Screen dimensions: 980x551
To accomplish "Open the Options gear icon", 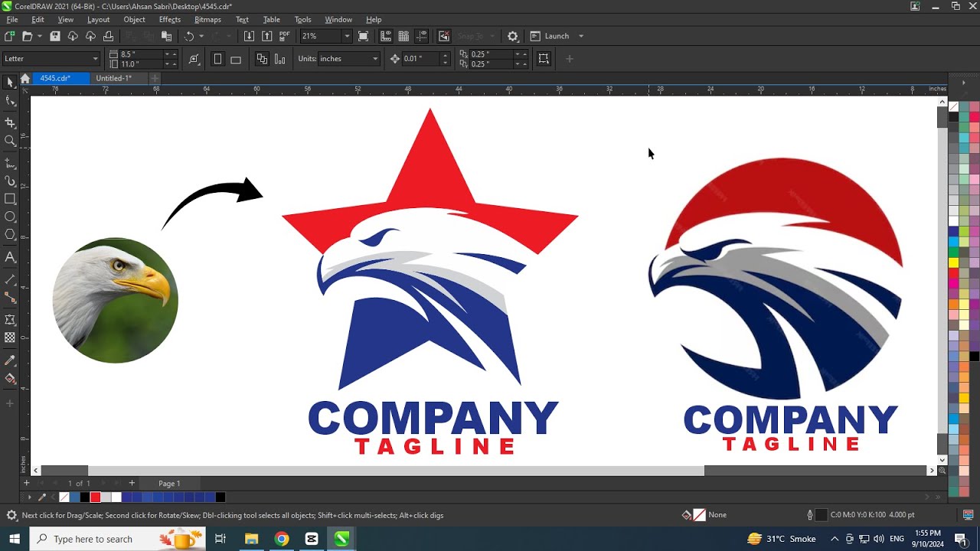I will click(x=513, y=36).
